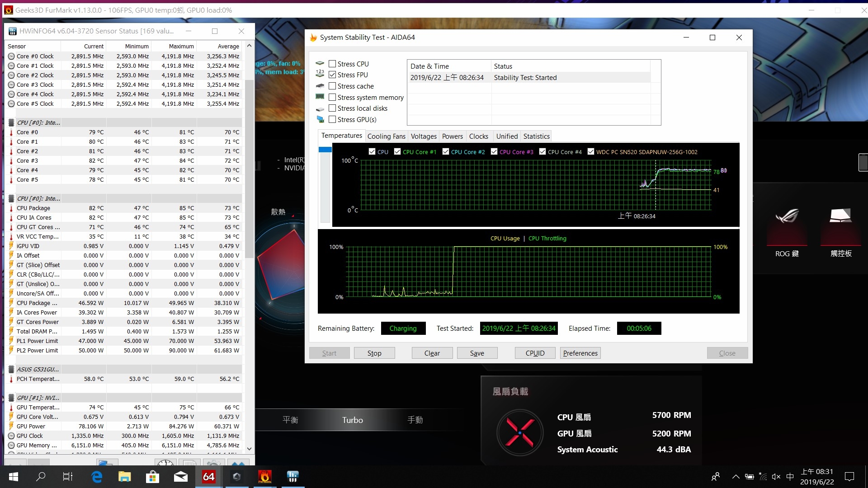Screen dimensions: 868x488
Task: Click the clock icon of the GPU Clock row
Action: [x=11, y=436]
